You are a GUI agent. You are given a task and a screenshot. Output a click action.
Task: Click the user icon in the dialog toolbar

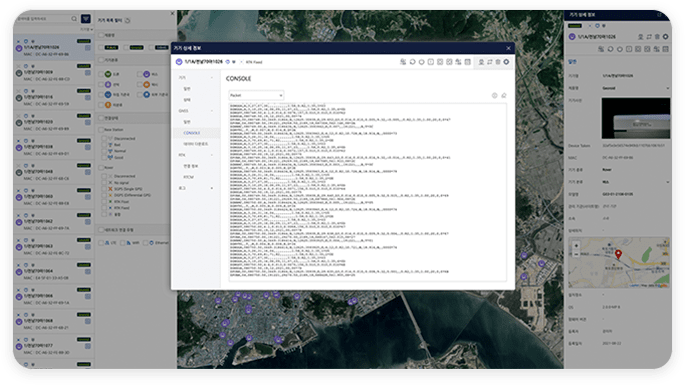pos(481,62)
